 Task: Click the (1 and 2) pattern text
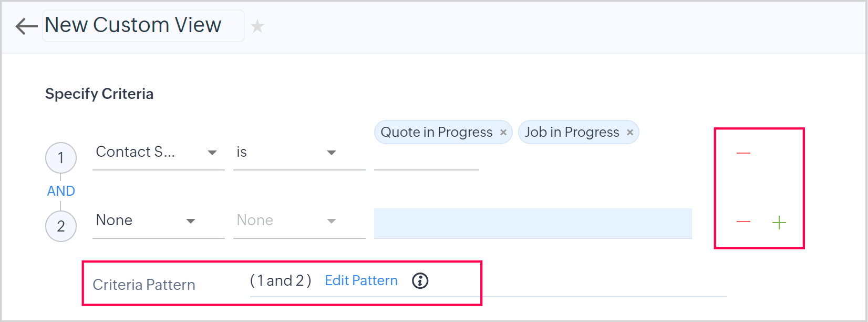coord(281,281)
